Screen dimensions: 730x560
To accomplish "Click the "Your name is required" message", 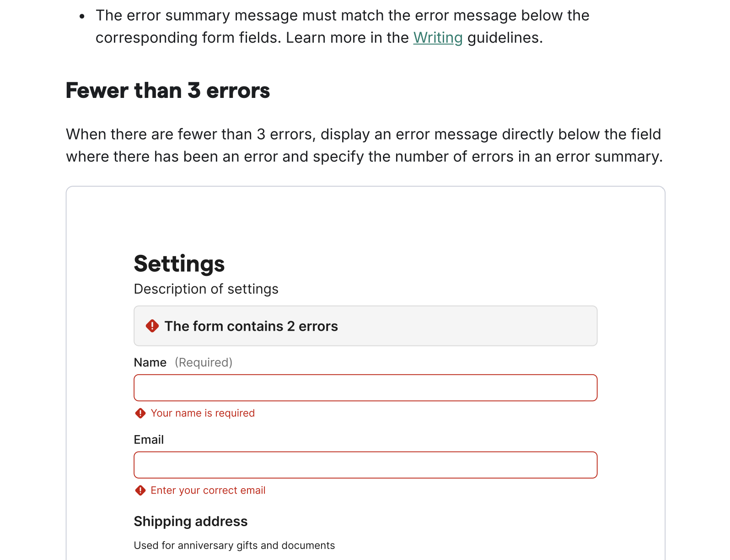I will [x=203, y=413].
